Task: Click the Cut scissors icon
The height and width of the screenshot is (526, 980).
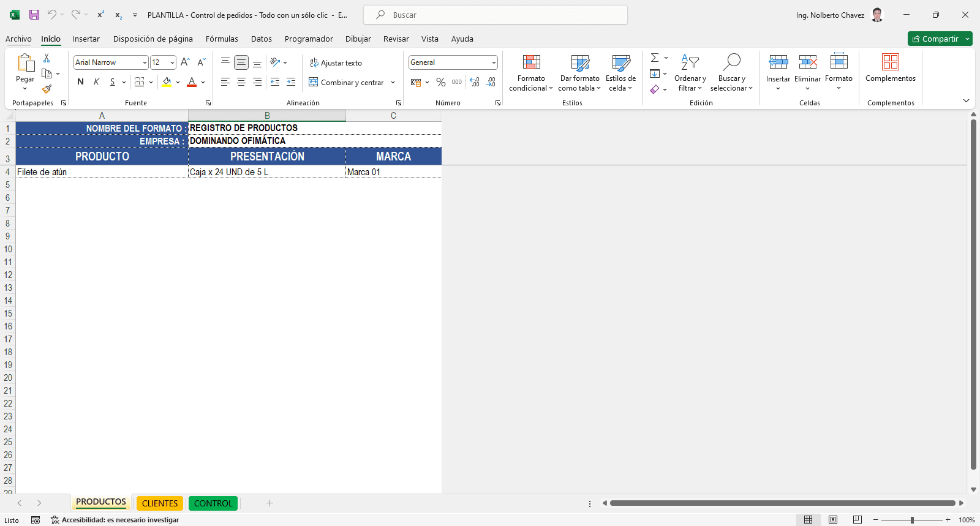Action: tap(47, 58)
